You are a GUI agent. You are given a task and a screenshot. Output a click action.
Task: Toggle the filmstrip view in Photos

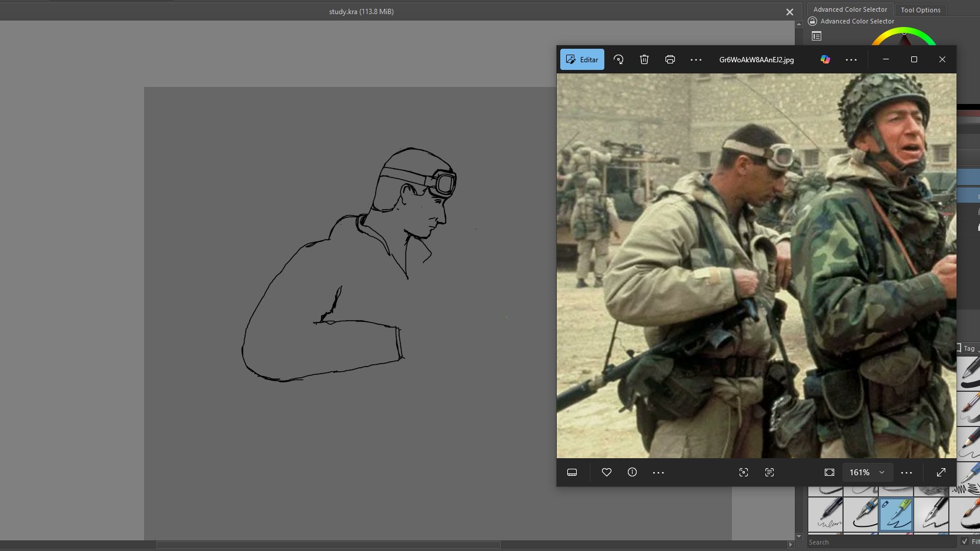tap(572, 472)
